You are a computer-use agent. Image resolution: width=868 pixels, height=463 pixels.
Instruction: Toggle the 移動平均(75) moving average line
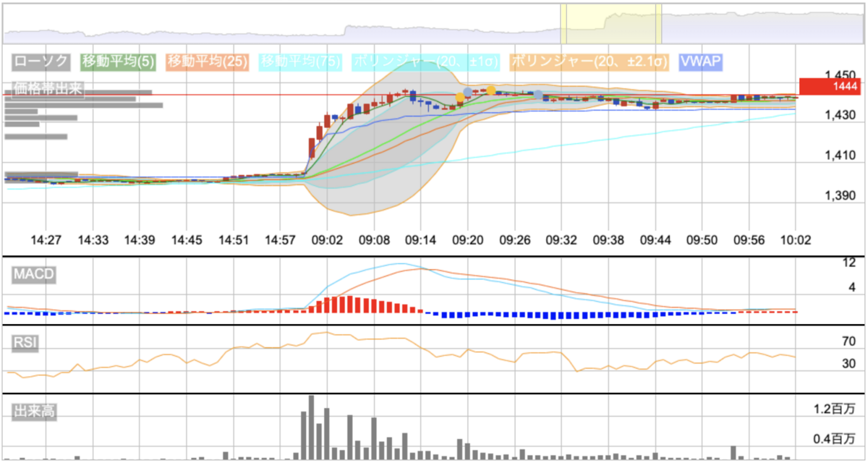[300, 61]
